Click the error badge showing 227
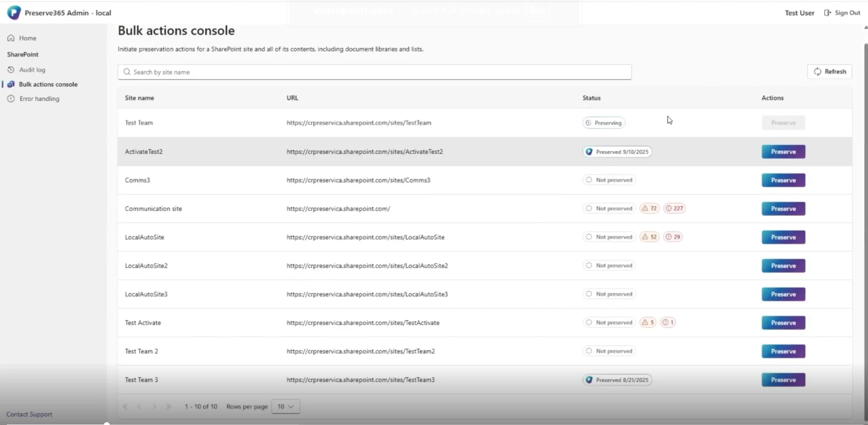 point(674,209)
